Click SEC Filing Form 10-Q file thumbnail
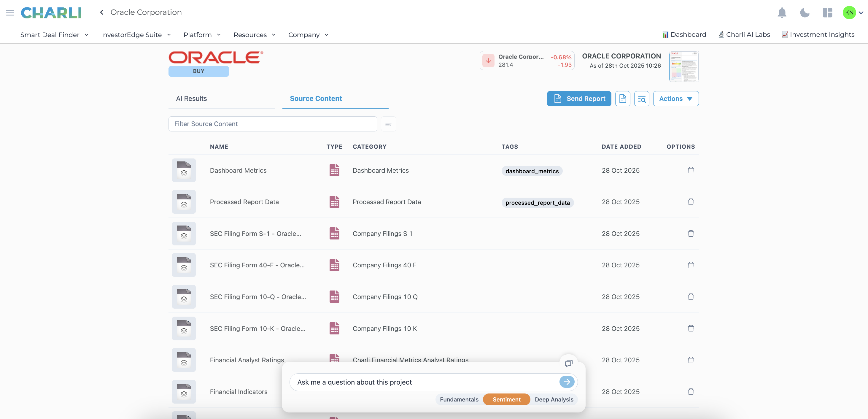Screen dimensions: 868x419 (x=184, y=297)
